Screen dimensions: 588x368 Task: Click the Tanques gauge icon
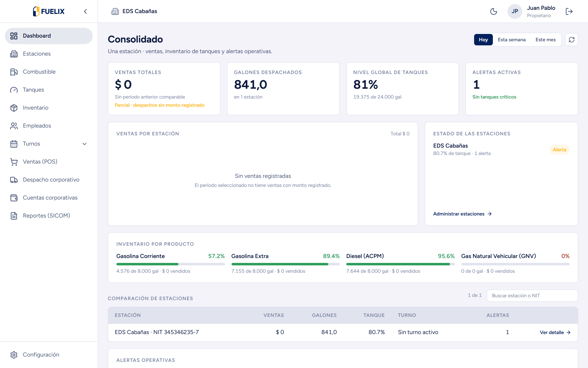click(x=14, y=90)
